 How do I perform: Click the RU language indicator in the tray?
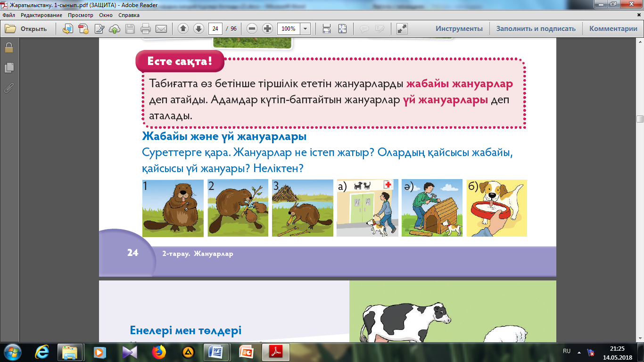567,351
